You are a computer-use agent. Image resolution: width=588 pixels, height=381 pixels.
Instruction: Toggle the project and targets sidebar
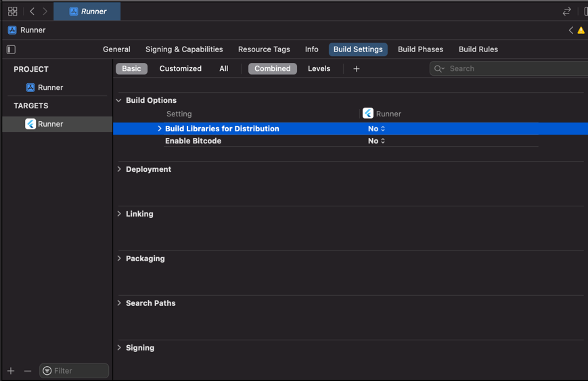tap(12, 49)
